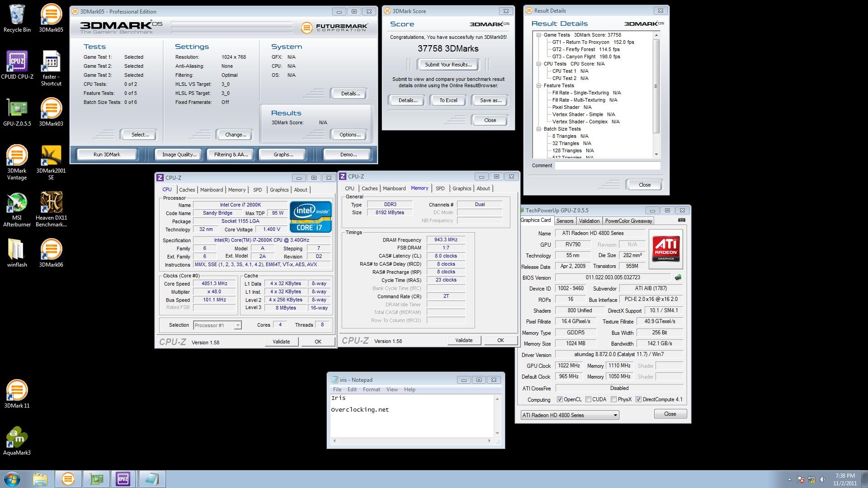868x488 pixels.
Task: Click the Intel Core i7 logo in CPU-Z
Action: (x=311, y=217)
